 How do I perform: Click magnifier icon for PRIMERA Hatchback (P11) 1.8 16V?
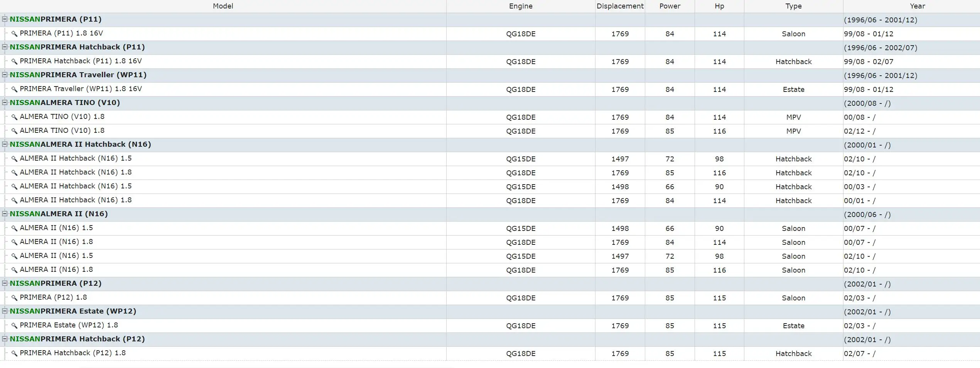(14, 61)
